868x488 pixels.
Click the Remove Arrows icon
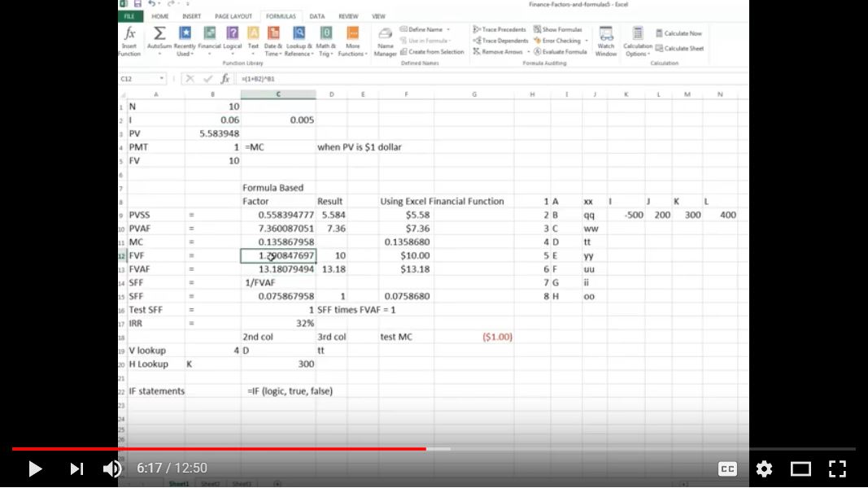click(498, 50)
